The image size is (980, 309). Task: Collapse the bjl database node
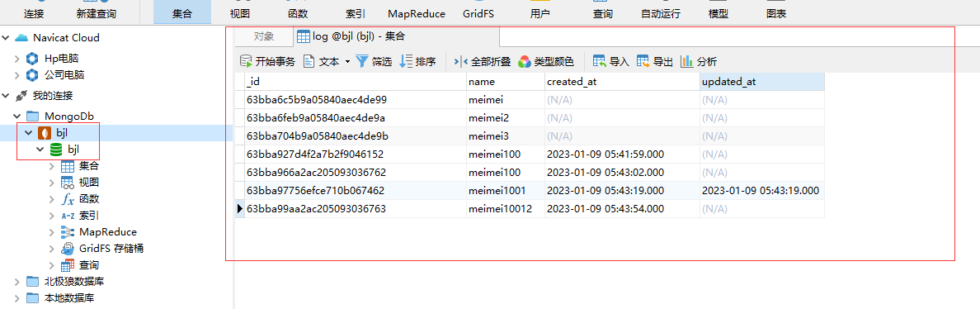coord(40,149)
